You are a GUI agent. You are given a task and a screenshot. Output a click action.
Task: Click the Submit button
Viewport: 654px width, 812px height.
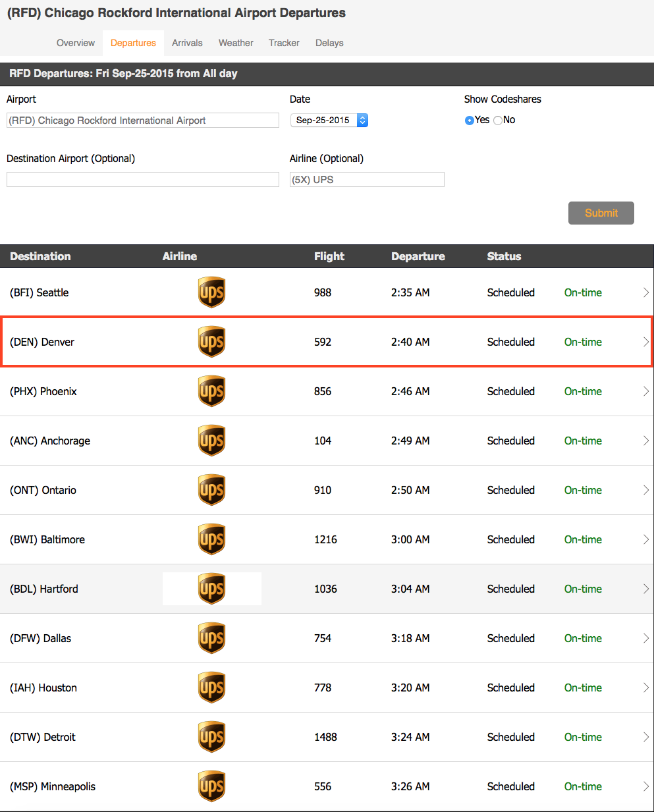pyautogui.click(x=601, y=213)
